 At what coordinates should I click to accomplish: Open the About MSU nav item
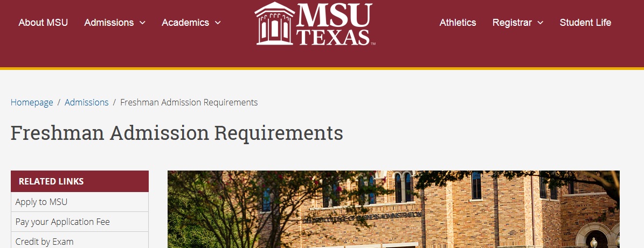pos(43,23)
